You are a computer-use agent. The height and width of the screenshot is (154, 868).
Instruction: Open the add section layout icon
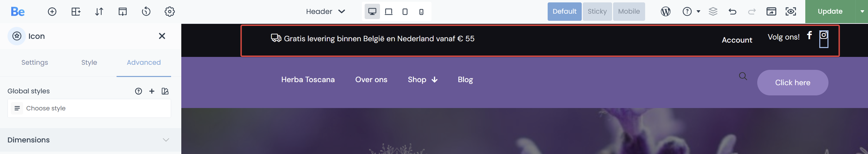click(x=76, y=12)
